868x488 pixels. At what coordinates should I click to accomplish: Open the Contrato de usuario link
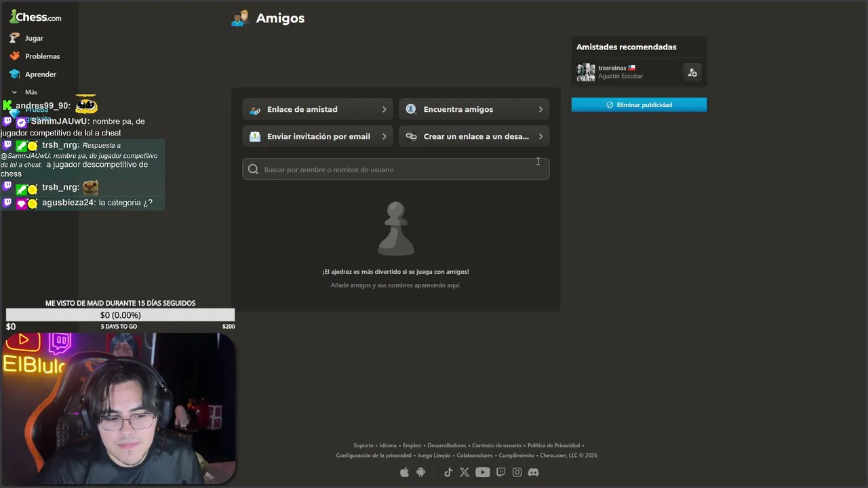tap(497, 445)
